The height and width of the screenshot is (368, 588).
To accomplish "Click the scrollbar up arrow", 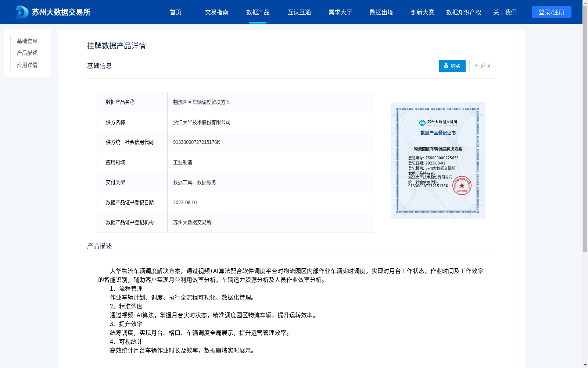I will [x=585, y=3].
